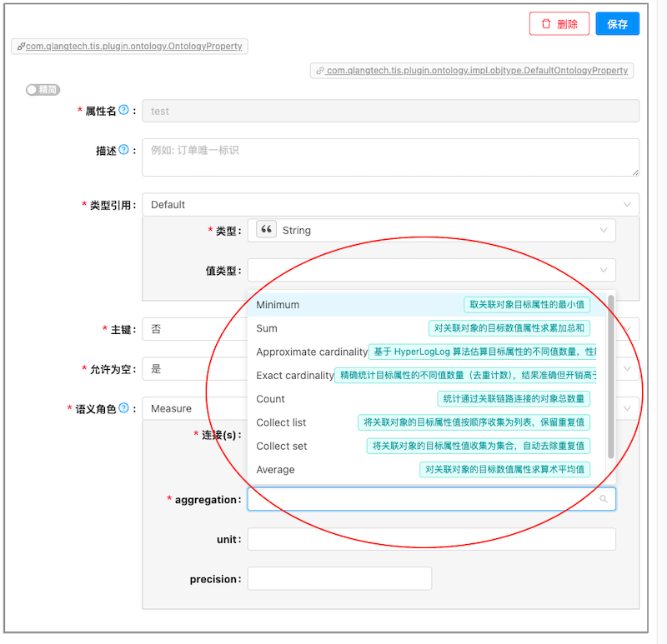Click help icon next to 描述
This screenshot has height=644, width=667.
click(x=123, y=150)
